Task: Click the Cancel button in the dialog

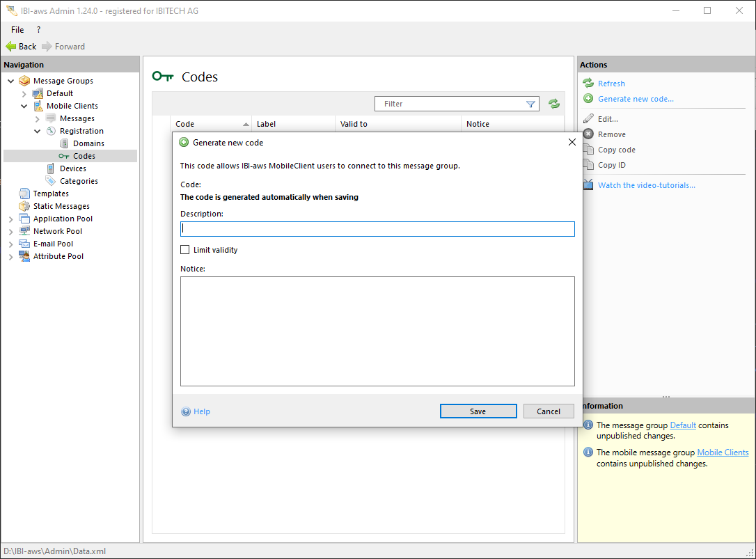Action: click(549, 411)
